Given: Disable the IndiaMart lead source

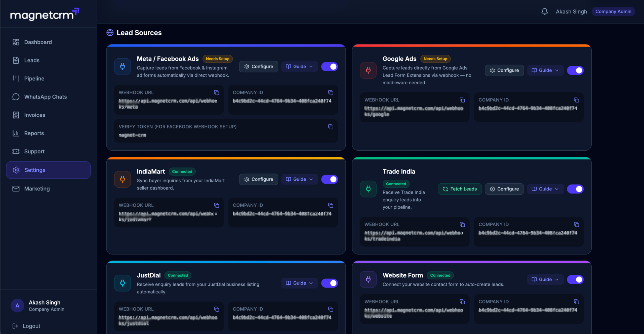Looking at the screenshot, I should point(330,179).
